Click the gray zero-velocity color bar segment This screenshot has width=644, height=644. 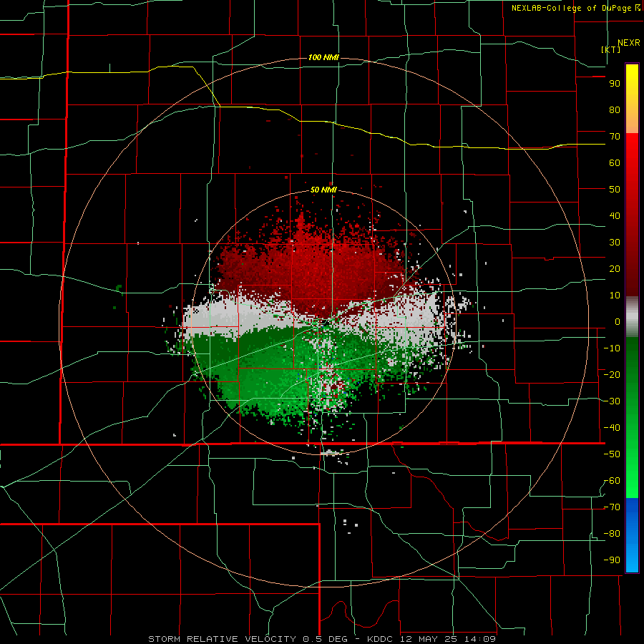[632, 317]
